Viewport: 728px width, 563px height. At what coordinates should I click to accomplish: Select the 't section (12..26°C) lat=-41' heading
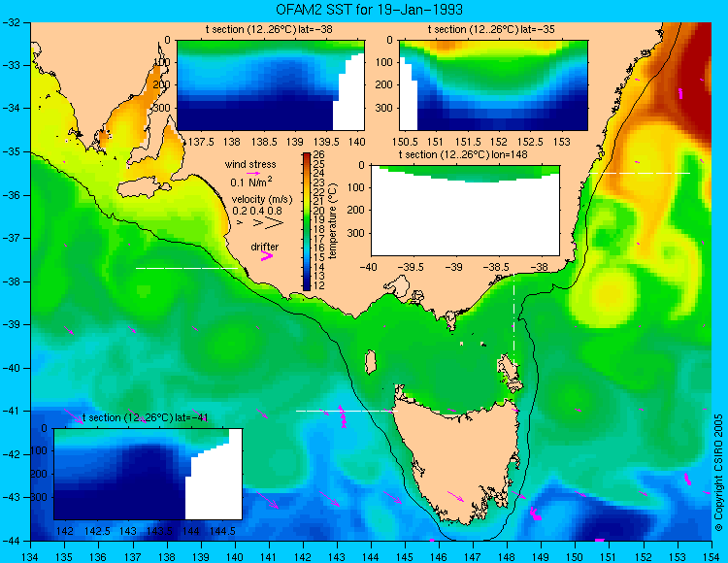tap(145, 417)
